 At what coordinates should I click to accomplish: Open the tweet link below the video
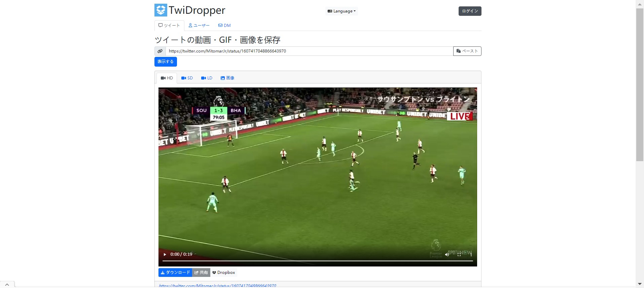click(x=217, y=286)
